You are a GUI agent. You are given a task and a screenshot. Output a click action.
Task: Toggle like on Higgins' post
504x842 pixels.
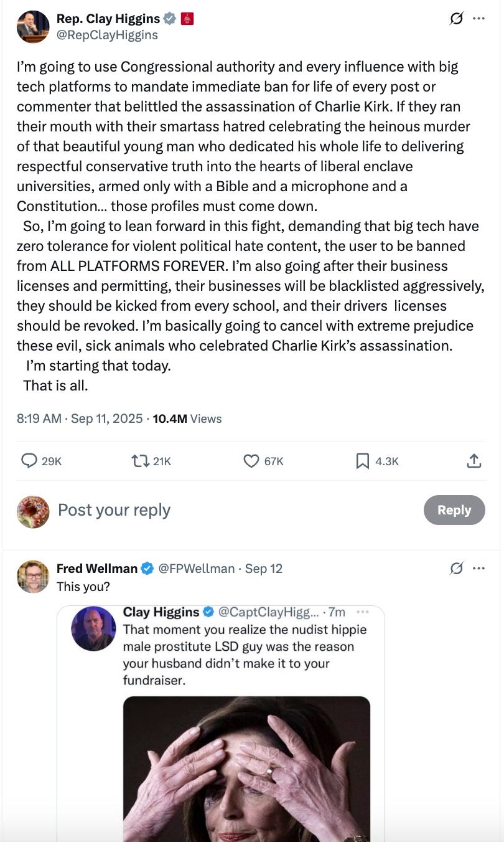tap(251, 461)
